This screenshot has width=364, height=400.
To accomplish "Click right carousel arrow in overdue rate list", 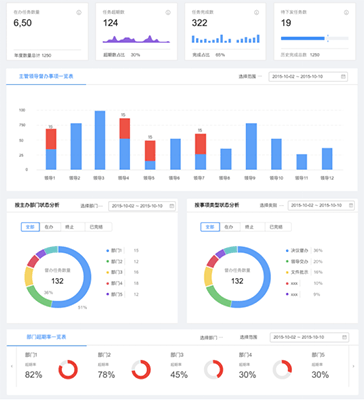I will (353, 366).
